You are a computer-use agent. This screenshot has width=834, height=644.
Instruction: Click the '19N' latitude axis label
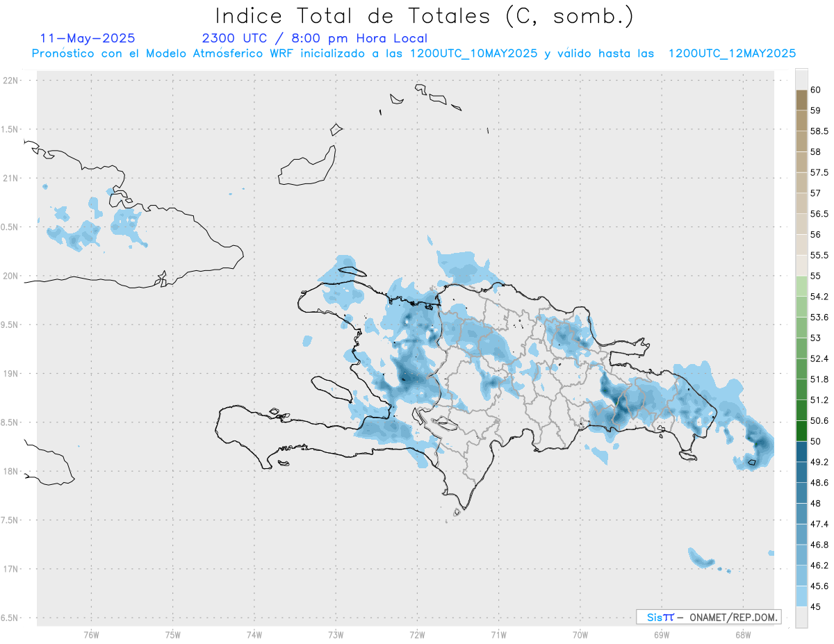10,374
